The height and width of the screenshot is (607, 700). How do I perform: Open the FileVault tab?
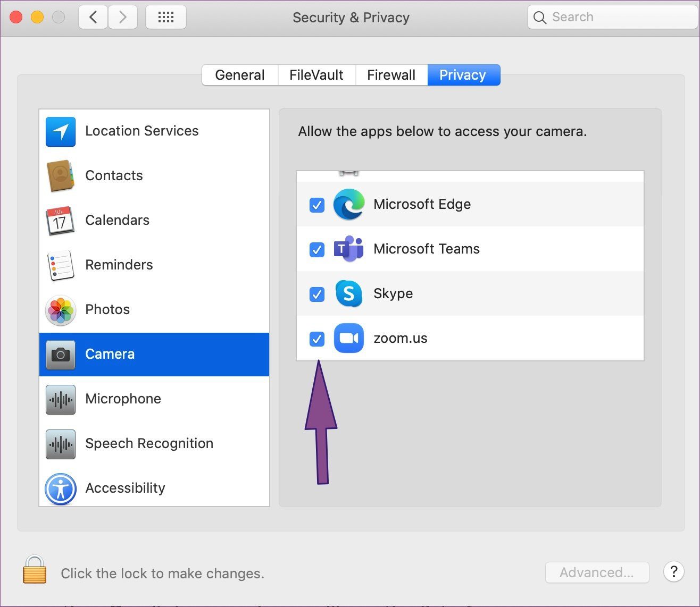316,75
